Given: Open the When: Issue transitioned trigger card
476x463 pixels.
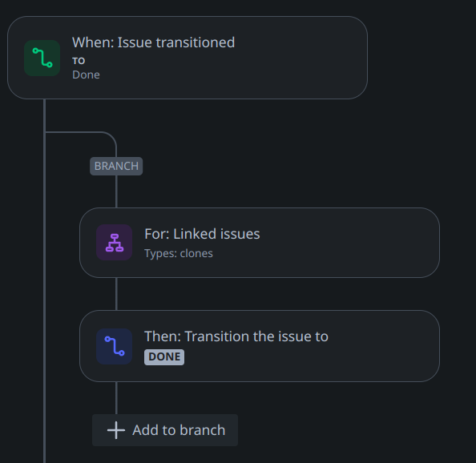Looking at the screenshot, I should click(188, 58).
